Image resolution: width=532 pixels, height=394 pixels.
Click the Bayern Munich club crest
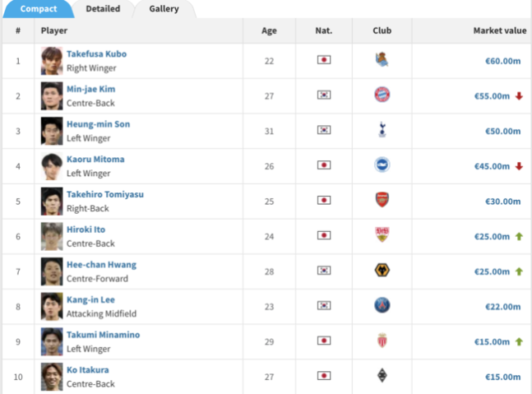pyautogui.click(x=382, y=95)
